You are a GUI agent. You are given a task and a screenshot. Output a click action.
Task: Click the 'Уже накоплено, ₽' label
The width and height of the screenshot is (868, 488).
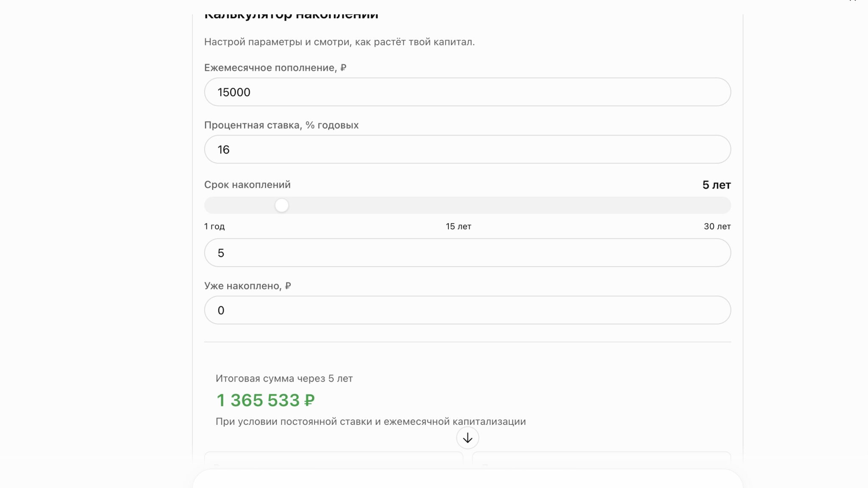click(x=248, y=286)
